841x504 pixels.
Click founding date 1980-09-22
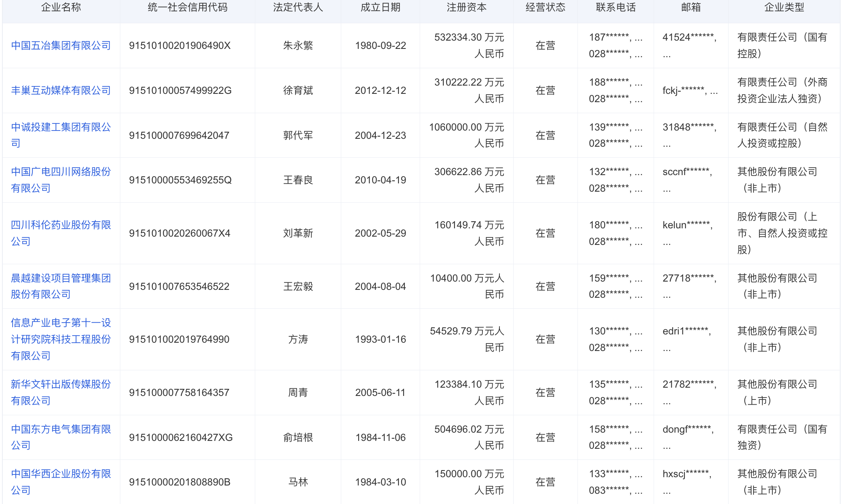click(x=380, y=45)
